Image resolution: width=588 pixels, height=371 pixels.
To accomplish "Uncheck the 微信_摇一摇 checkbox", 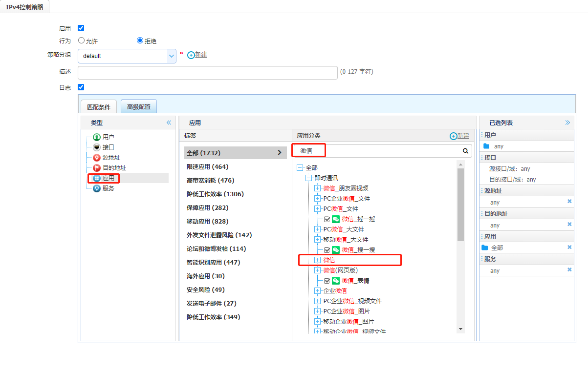I will [327, 219].
